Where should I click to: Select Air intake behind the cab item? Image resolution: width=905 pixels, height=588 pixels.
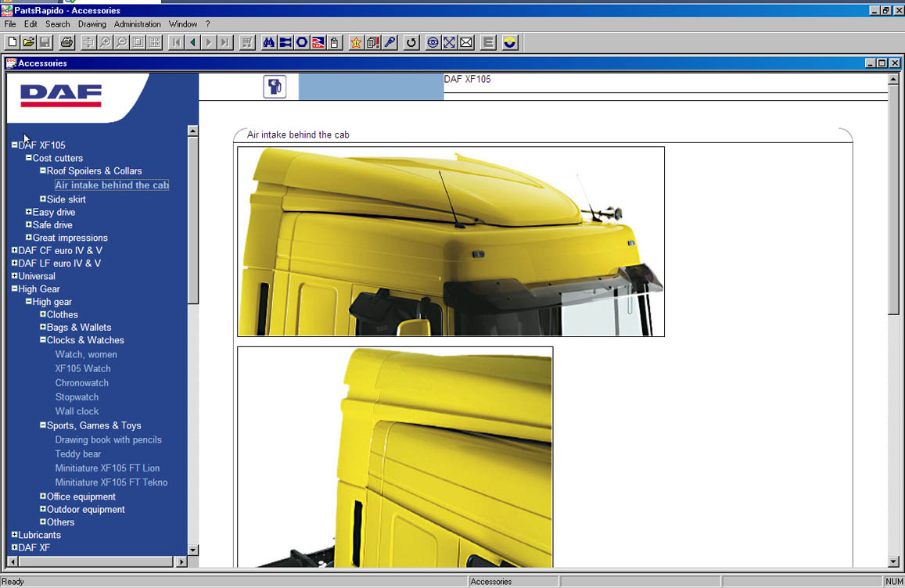[x=112, y=185]
